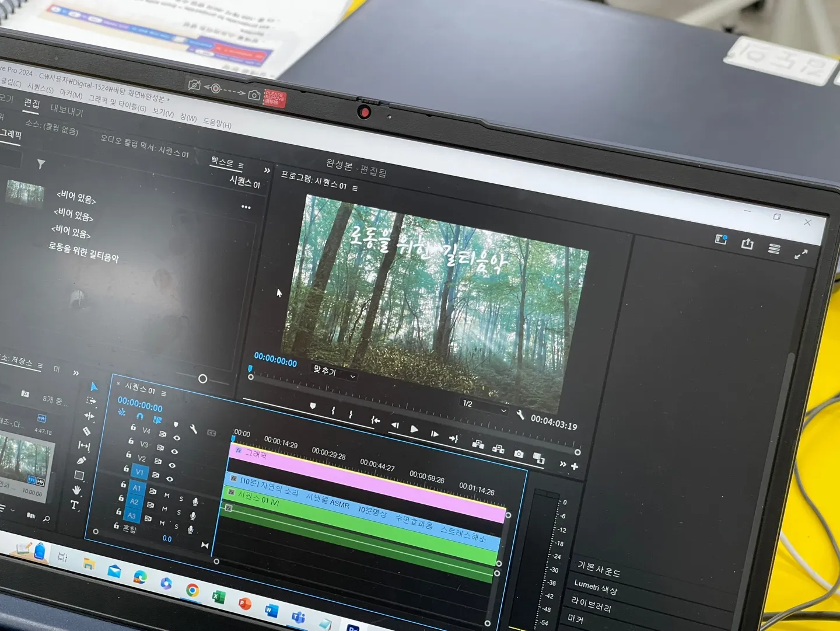The width and height of the screenshot is (840, 631).
Task: Open the three-dots options in 텍스트 panel
Action: click(x=246, y=207)
